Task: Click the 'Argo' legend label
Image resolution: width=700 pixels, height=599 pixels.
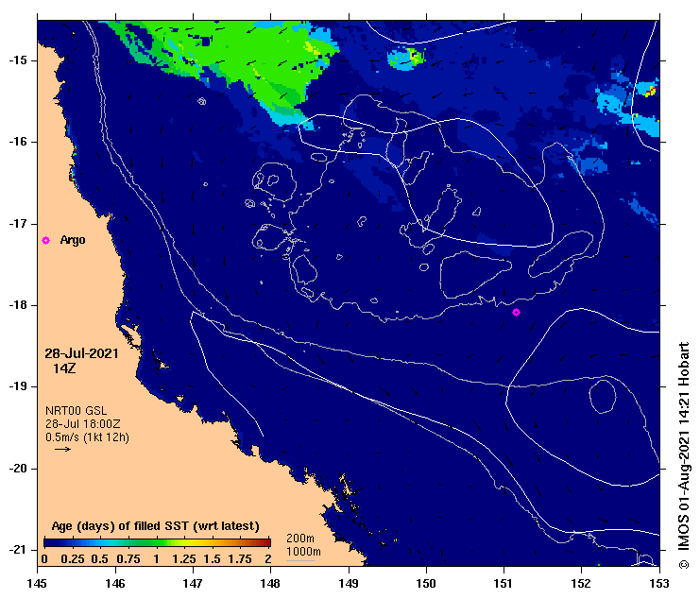Action: coord(73,240)
